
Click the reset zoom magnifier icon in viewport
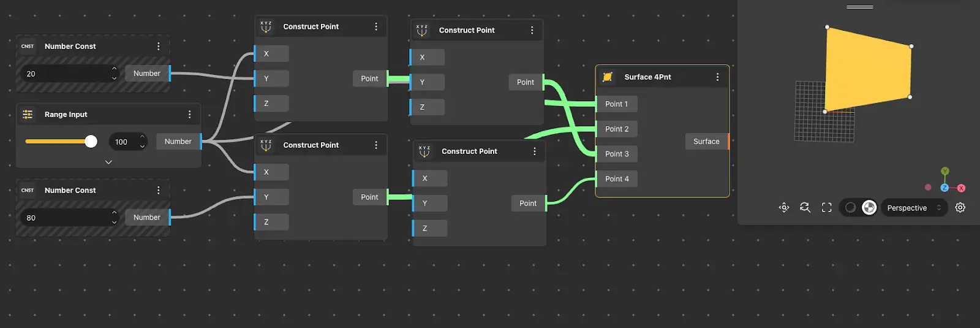(x=805, y=208)
